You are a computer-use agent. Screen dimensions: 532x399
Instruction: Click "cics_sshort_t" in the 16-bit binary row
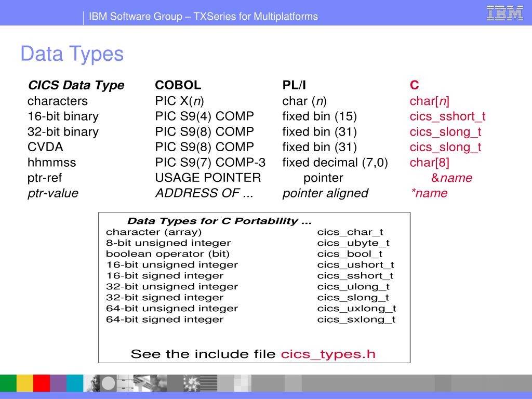pyautogui.click(x=447, y=116)
